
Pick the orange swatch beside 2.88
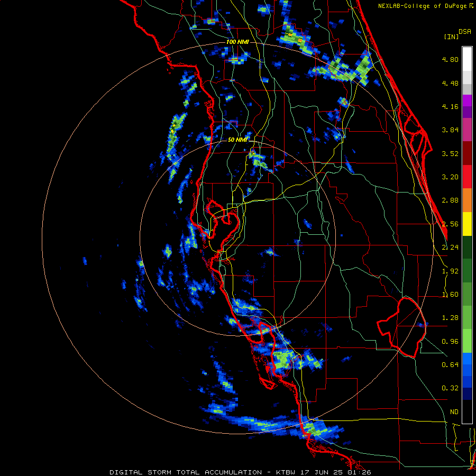[x=467, y=200]
